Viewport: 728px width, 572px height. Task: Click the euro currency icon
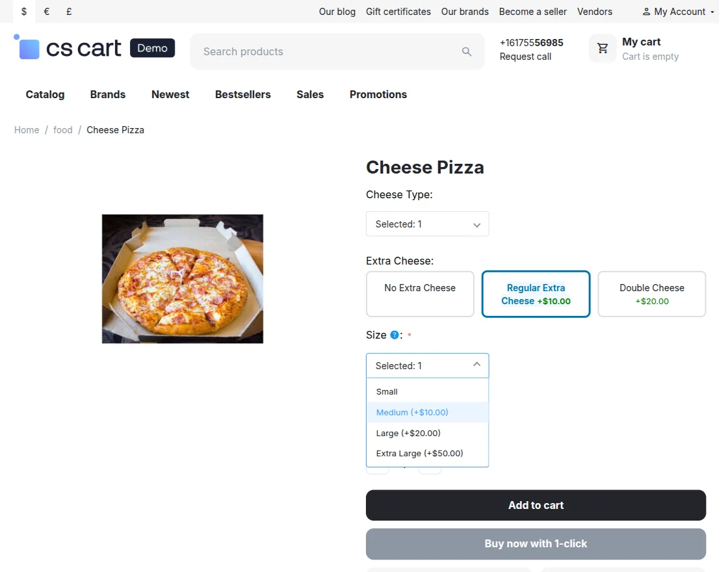45,11
